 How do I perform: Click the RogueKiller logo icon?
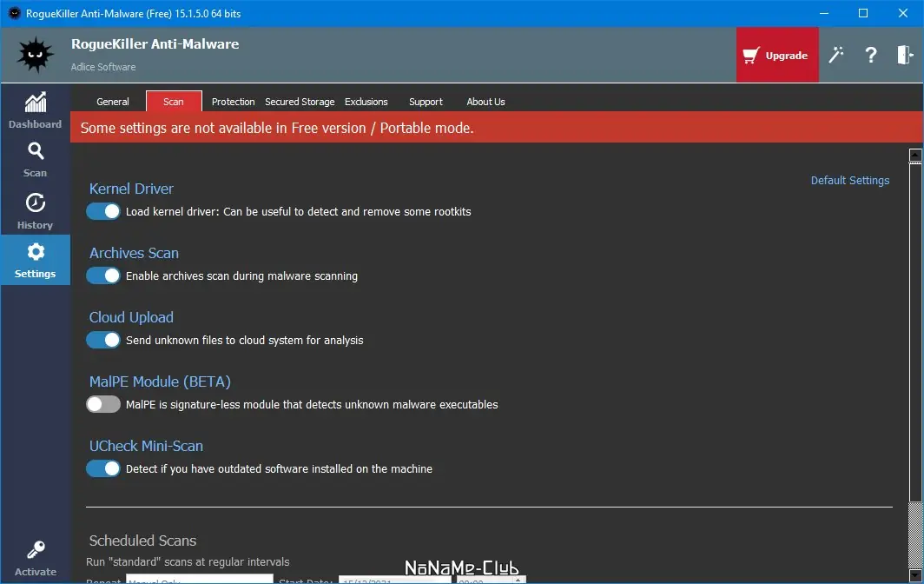(35, 55)
